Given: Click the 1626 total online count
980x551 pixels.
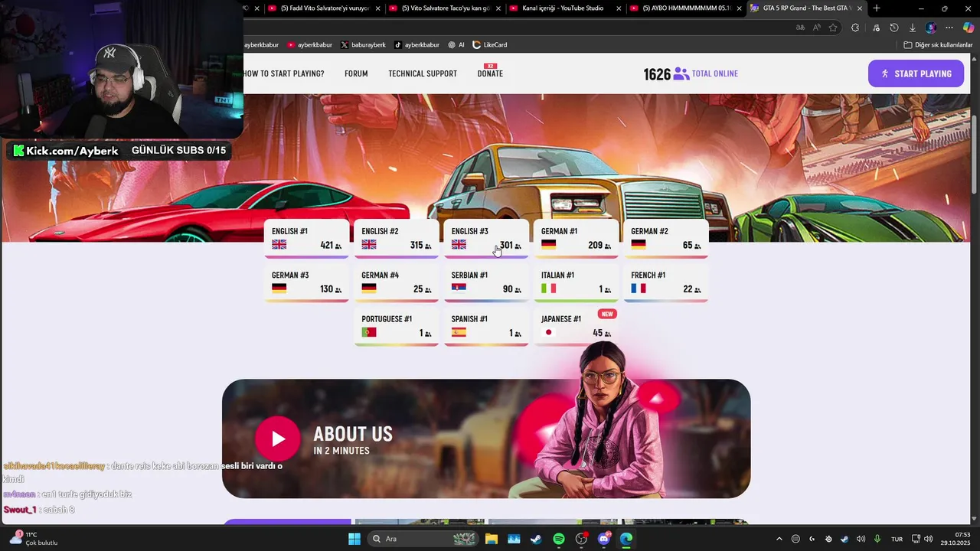Looking at the screenshot, I should (657, 74).
